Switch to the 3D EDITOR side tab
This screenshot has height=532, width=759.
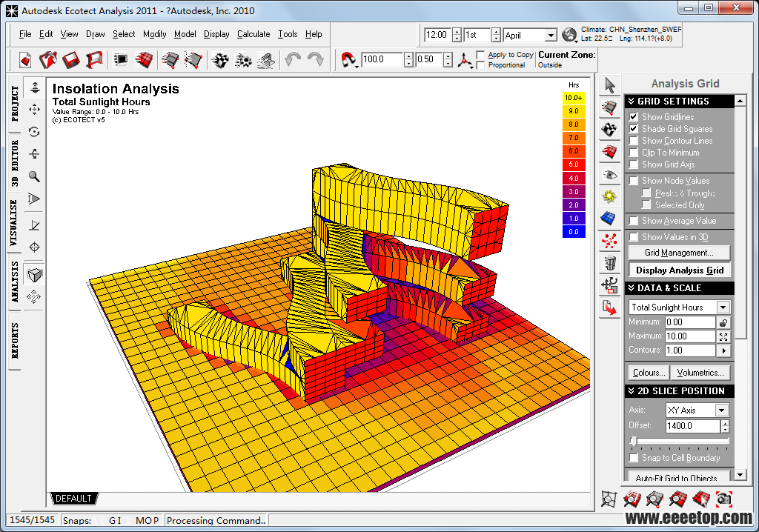point(15,163)
